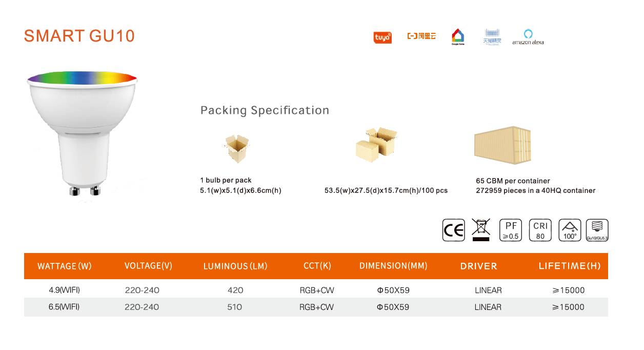Click the Tuya logo icon
Screen dimensions: 644x350
tap(383, 37)
